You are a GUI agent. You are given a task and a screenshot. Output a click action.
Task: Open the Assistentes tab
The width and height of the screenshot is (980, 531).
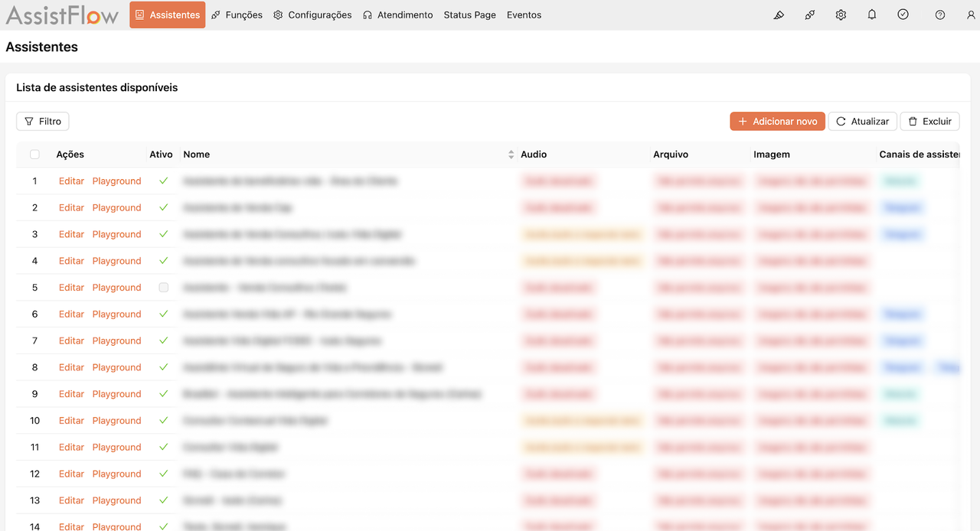point(167,15)
